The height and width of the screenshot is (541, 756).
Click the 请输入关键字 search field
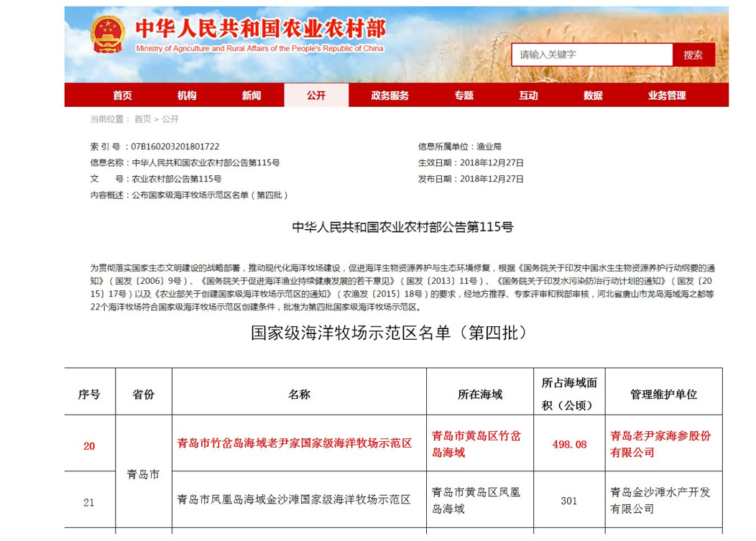592,55
